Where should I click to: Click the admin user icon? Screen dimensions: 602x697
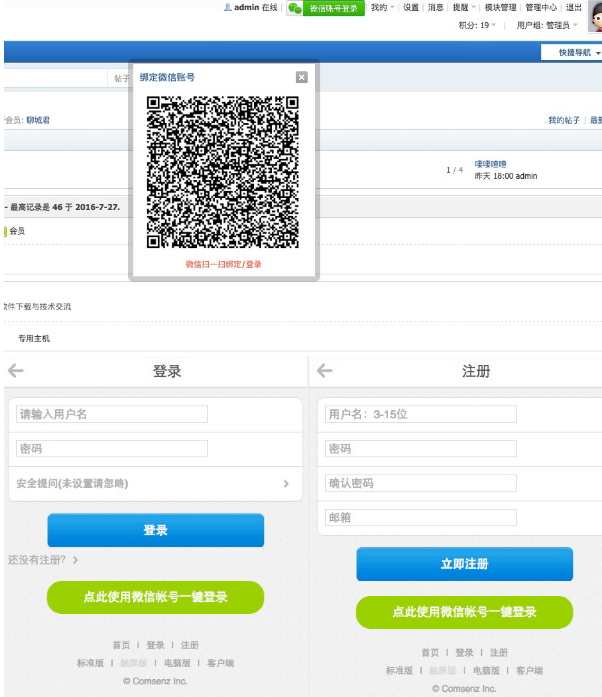pyautogui.click(x=228, y=8)
